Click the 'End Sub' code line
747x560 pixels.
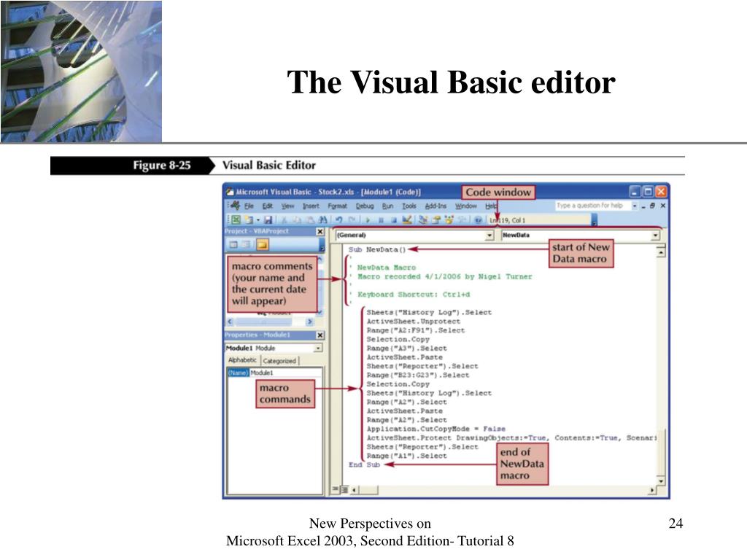(x=365, y=464)
